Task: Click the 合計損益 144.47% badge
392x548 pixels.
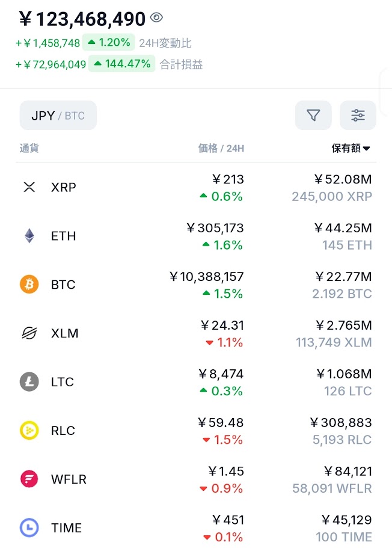Action: click(x=122, y=64)
